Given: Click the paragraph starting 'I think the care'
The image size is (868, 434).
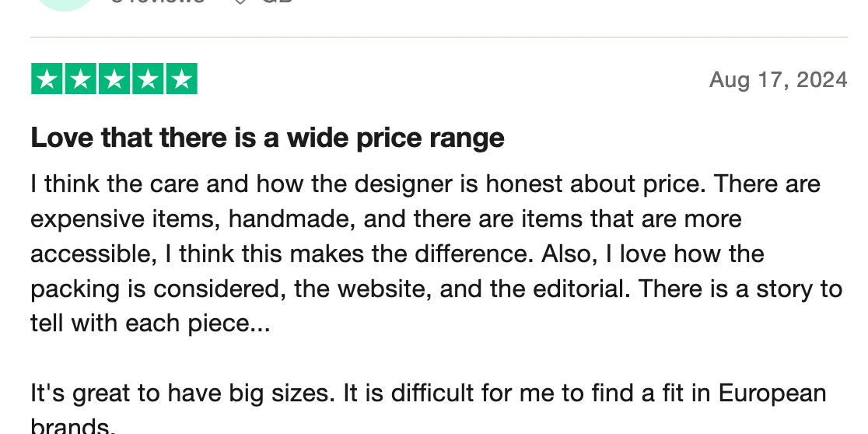Looking at the screenshot, I should [436, 254].
